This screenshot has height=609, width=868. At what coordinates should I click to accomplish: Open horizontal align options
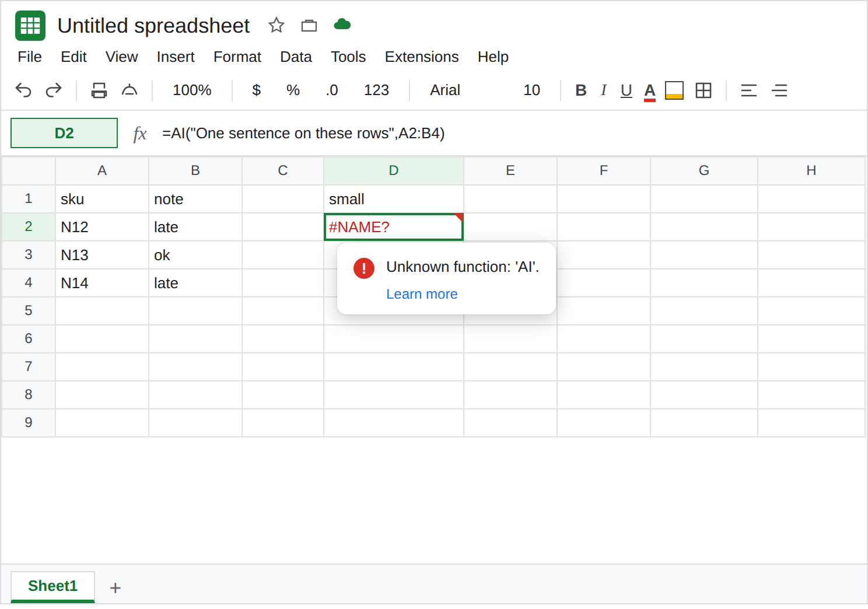point(749,90)
